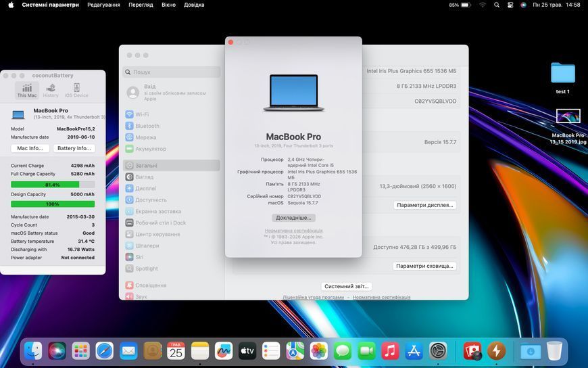The width and height of the screenshot is (588, 368).
Task: Open the Системні параметри menu in the menu bar
Action: tap(50, 5)
